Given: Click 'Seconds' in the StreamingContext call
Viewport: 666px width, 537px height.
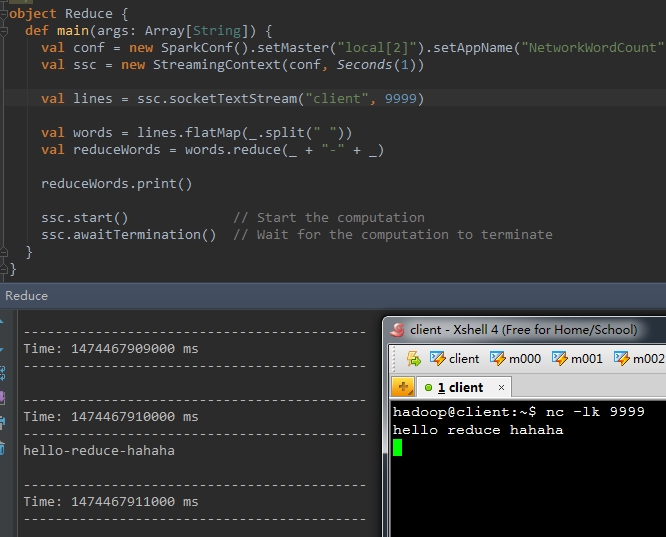Looking at the screenshot, I should [364, 65].
